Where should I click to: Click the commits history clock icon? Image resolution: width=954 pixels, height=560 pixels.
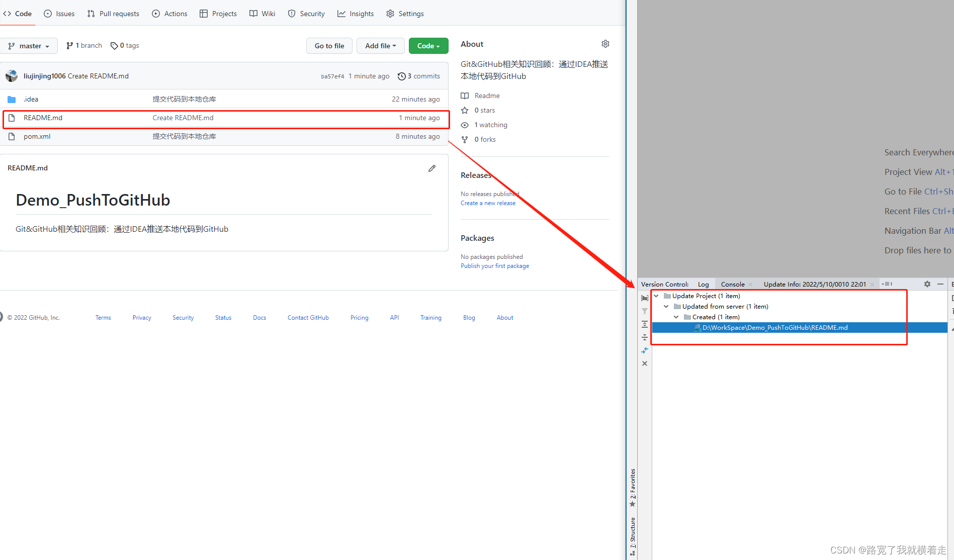(x=401, y=76)
